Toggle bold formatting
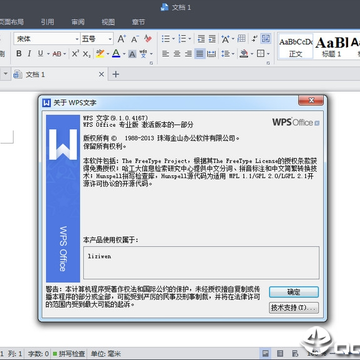Screen dimensions: 360x360 [x=19, y=53]
